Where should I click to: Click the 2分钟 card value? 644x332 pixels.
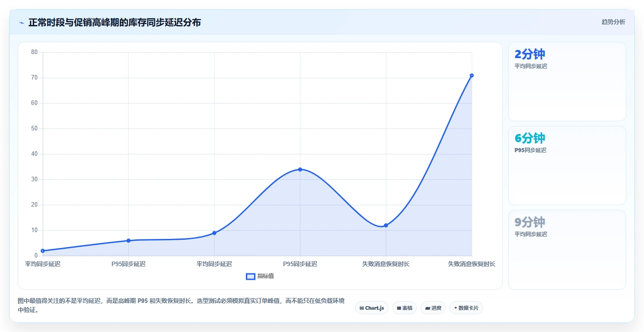point(529,54)
